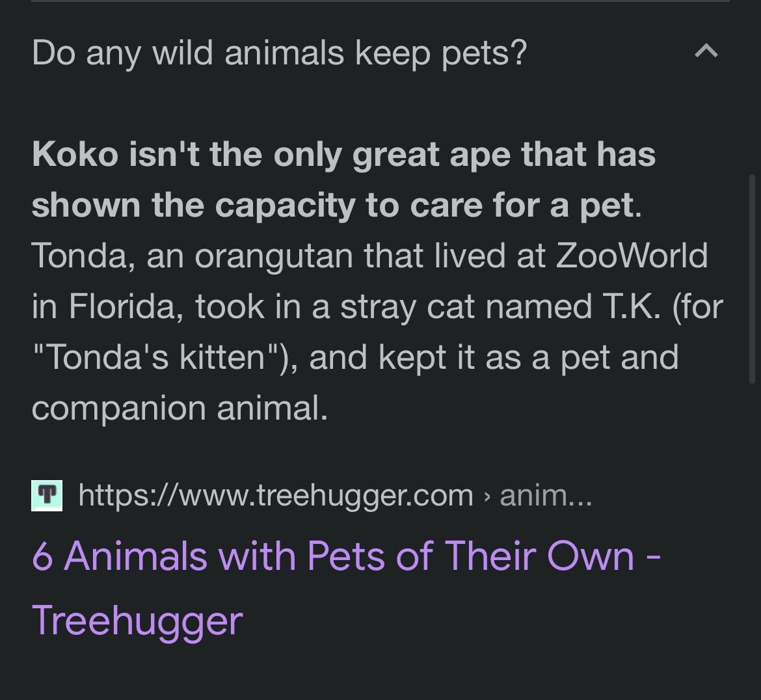Click the "Do any wild animals keep pets?" question
Image resolution: width=761 pixels, height=700 pixels.
coord(279,53)
